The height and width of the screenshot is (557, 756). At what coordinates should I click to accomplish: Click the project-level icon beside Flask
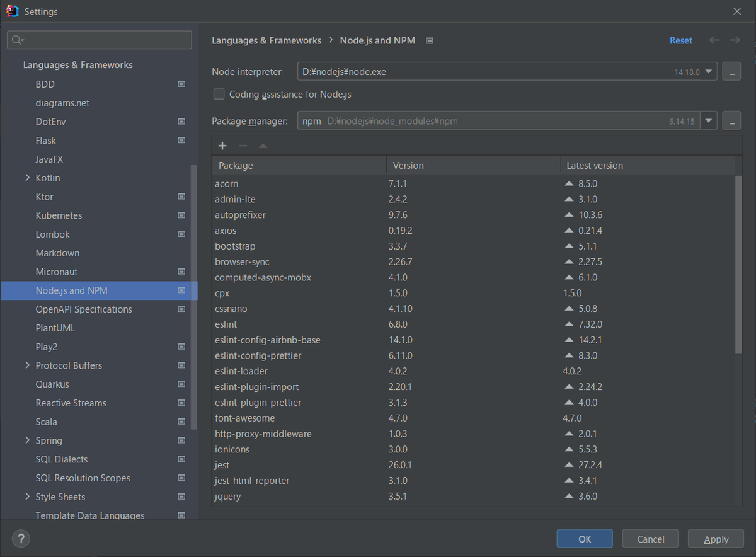[x=181, y=141]
